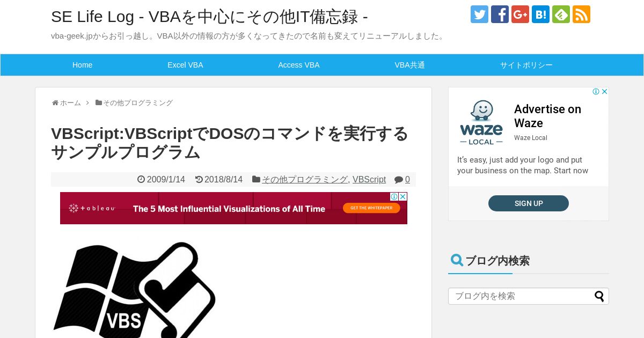644x338 pixels.
Task: Click the tableau banner headline text
Action: point(229,209)
